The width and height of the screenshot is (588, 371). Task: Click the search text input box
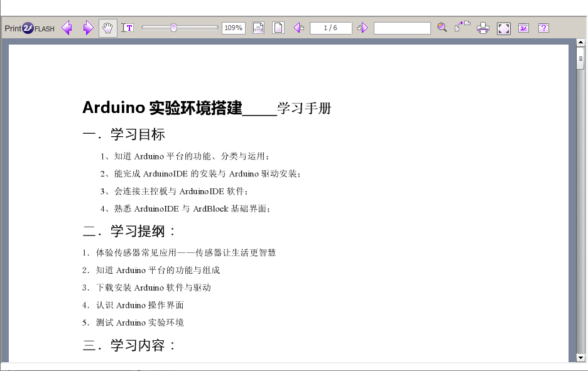[402, 28]
